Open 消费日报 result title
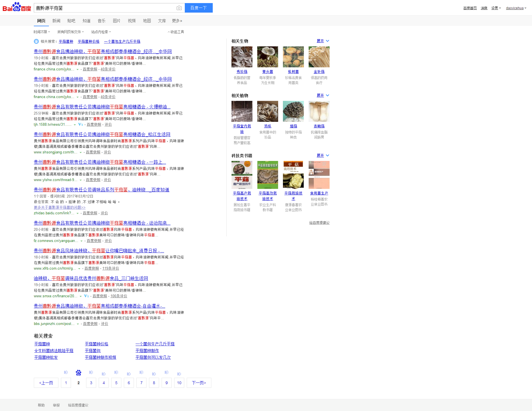The height and width of the screenshot is (411, 532). [99, 251]
